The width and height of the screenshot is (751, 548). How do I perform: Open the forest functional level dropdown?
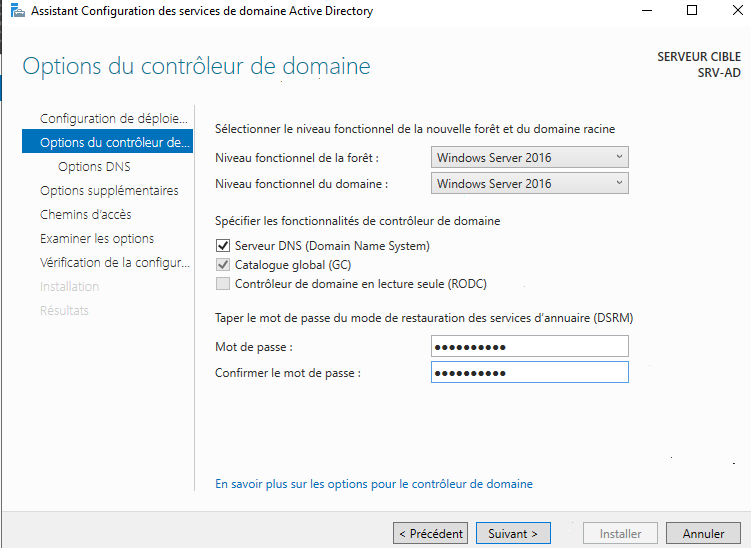click(530, 158)
